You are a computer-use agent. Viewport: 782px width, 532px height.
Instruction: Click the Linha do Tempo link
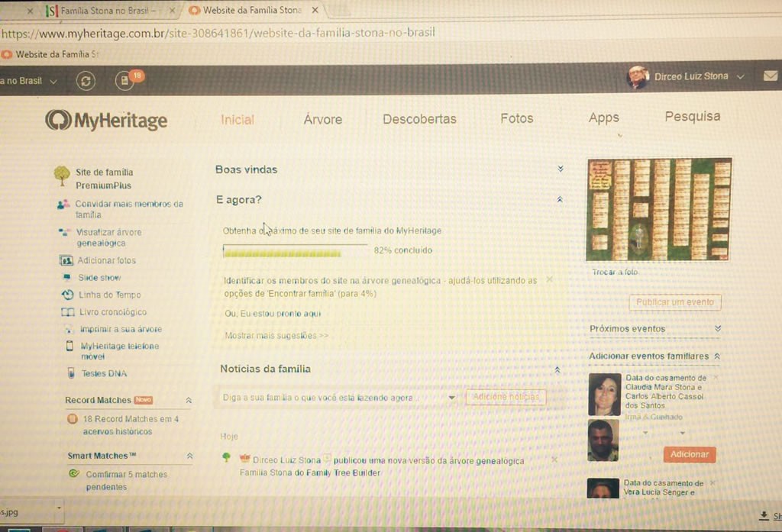(x=110, y=295)
